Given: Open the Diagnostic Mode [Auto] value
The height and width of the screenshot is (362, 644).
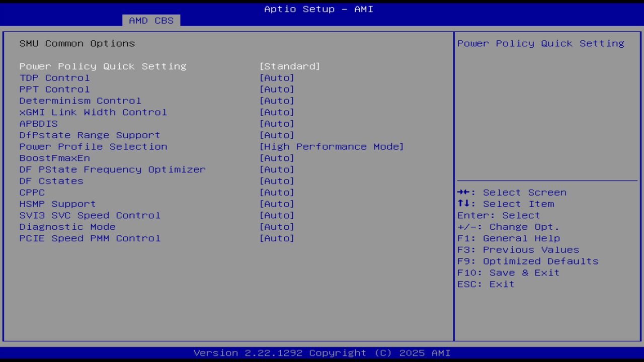Looking at the screenshot, I should coord(277,227).
